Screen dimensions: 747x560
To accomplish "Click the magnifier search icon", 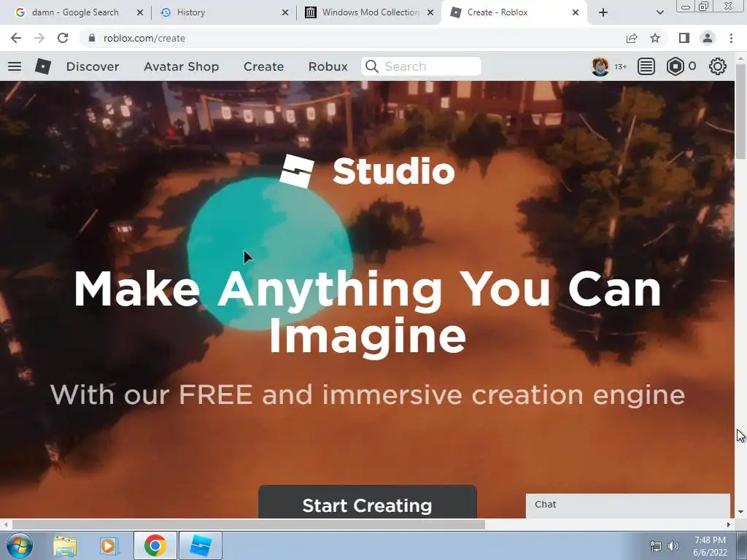I will coord(372,66).
